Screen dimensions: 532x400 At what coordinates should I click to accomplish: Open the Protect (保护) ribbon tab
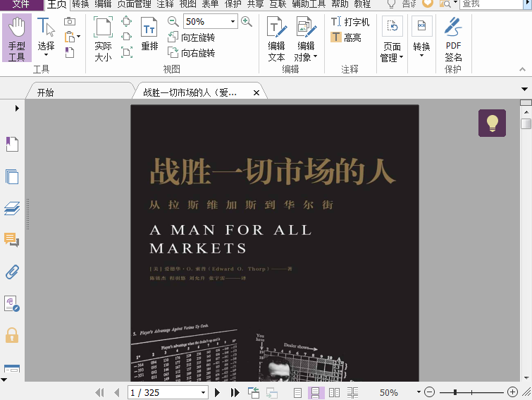coord(233,4)
